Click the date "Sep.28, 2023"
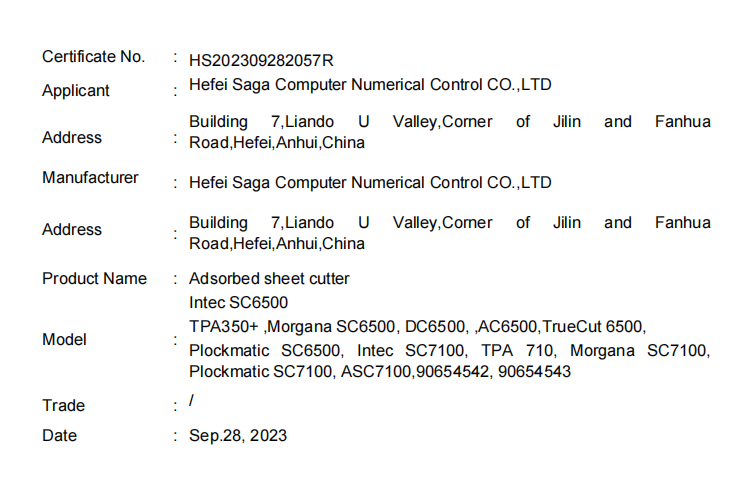 (x=238, y=436)
